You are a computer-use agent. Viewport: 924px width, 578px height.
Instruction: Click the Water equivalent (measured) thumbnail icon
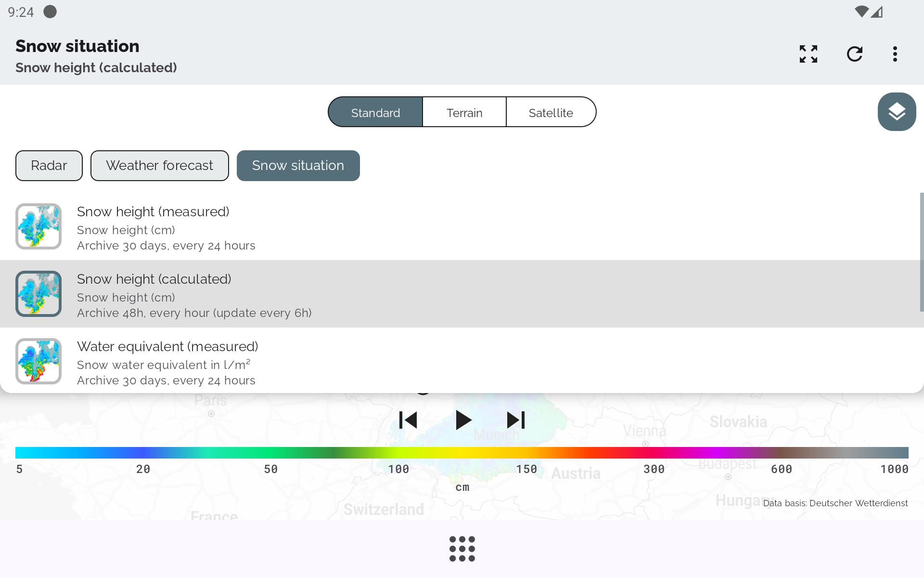38,361
